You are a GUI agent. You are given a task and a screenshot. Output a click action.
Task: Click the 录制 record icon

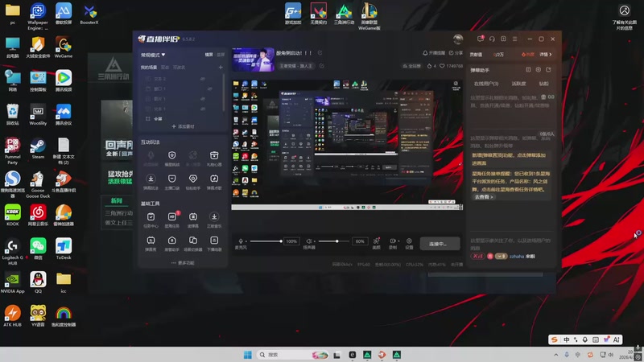pos(392,241)
